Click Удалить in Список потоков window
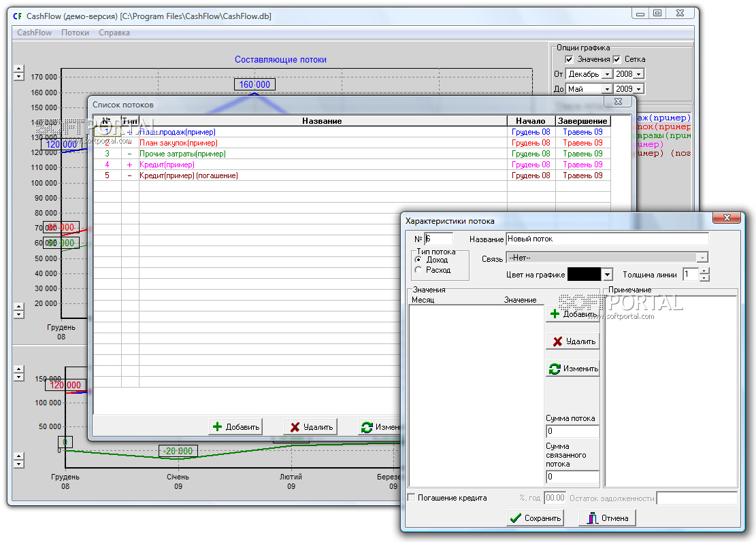The height and width of the screenshot is (542, 756). [x=310, y=427]
